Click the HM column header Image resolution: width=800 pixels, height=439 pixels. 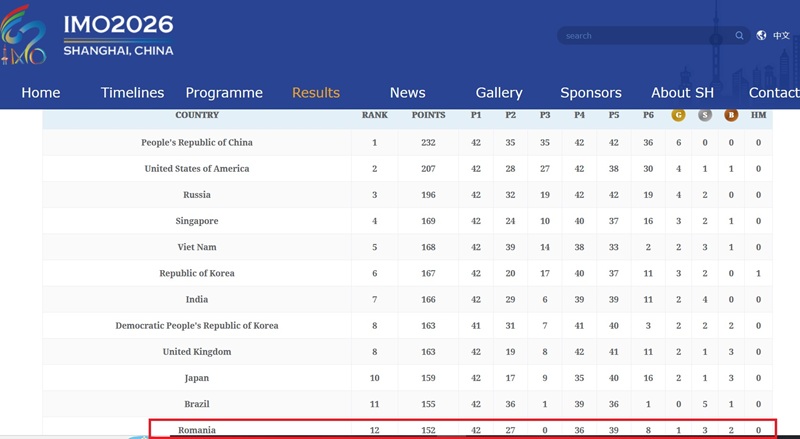point(758,115)
